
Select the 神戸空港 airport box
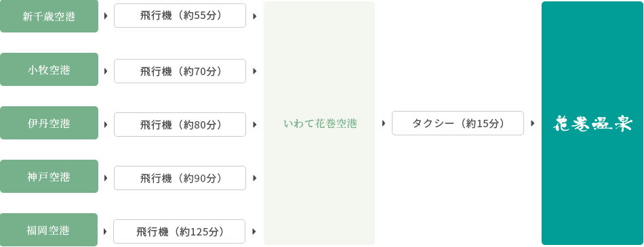[x=49, y=176]
